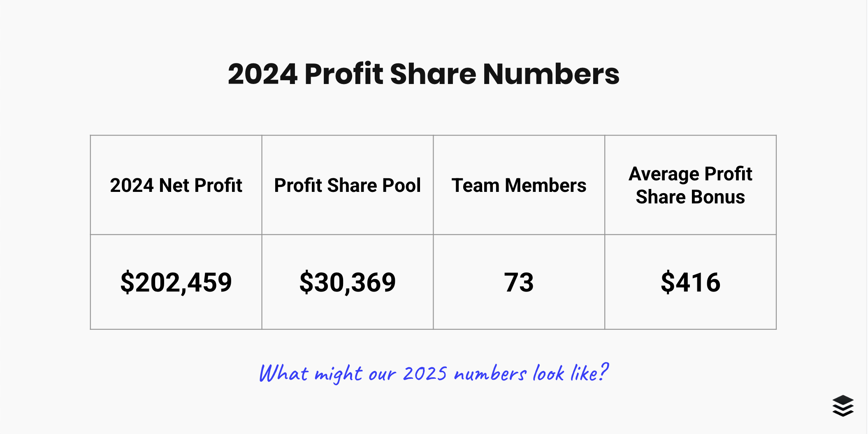Click the word 'What' starting the caption

283,373
